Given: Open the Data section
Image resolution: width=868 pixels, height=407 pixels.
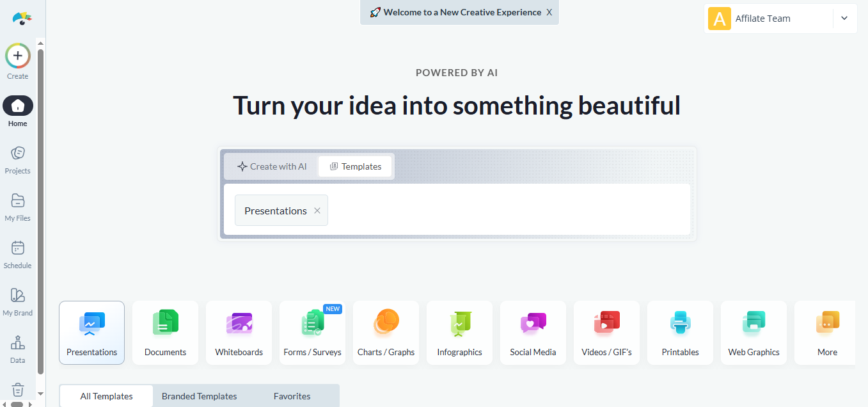Looking at the screenshot, I should [18, 349].
